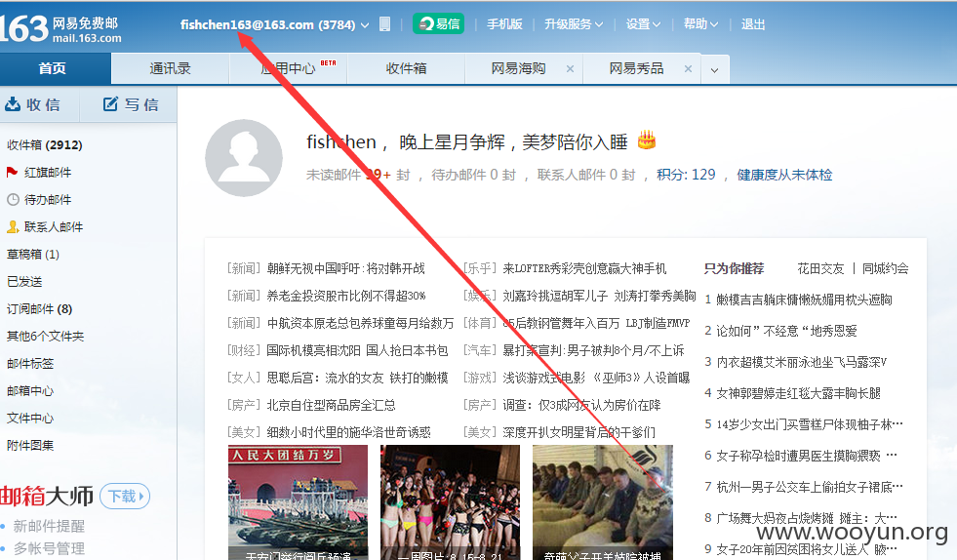Screen dimensions: 957x560
Task: Expand the 设置 dropdown menu
Action: click(643, 23)
